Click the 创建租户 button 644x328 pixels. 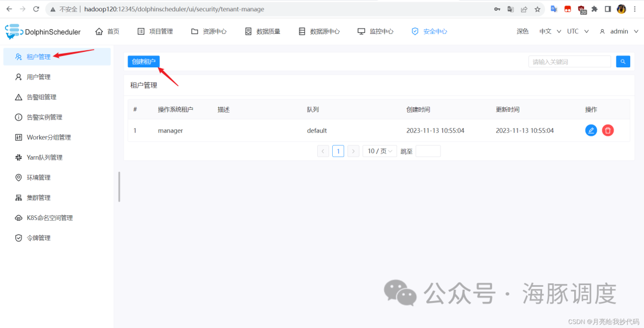[x=144, y=61]
